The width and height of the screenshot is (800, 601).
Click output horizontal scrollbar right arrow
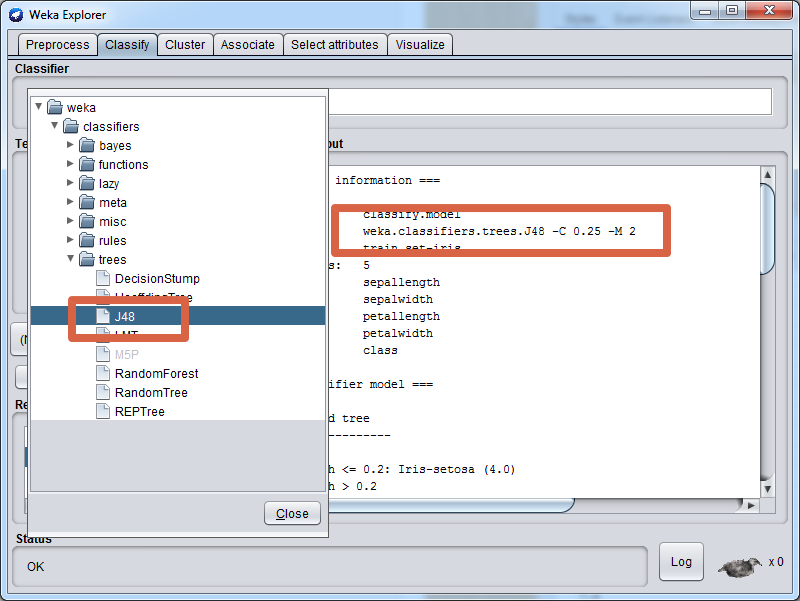pyautogui.click(x=751, y=506)
